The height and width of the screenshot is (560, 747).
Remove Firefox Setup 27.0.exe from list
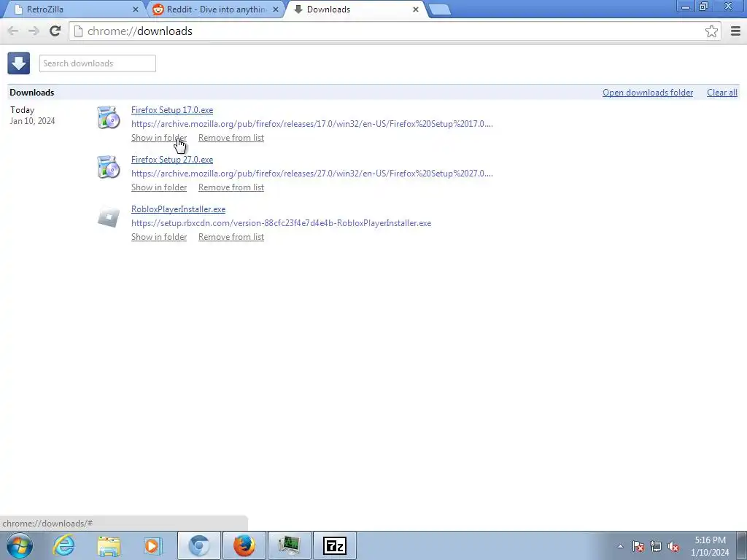tap(231, 187)
